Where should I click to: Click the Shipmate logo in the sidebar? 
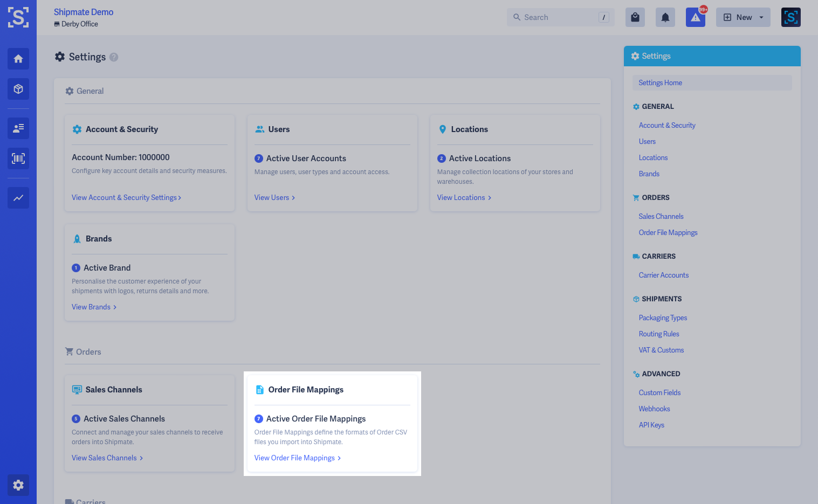18,17
